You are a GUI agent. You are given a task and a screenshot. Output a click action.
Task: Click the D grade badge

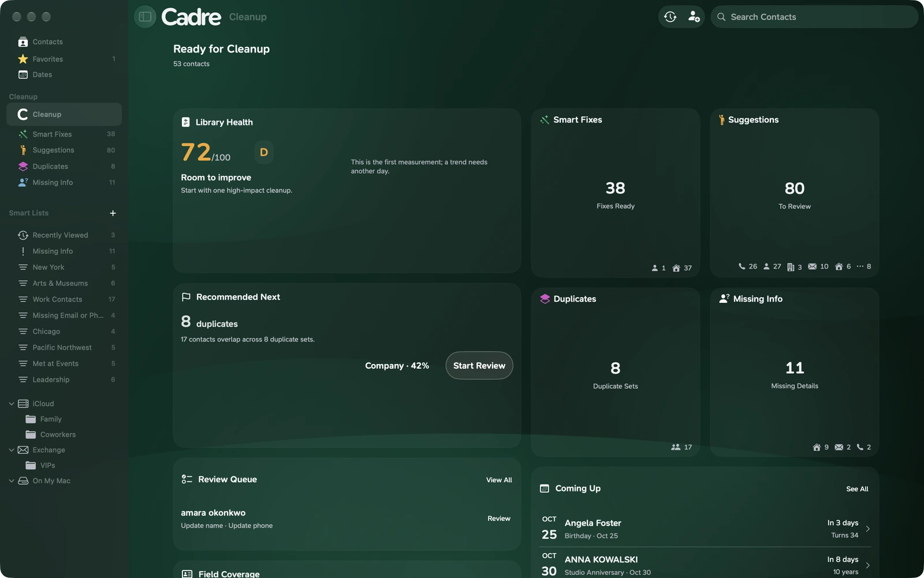point(264,152)
